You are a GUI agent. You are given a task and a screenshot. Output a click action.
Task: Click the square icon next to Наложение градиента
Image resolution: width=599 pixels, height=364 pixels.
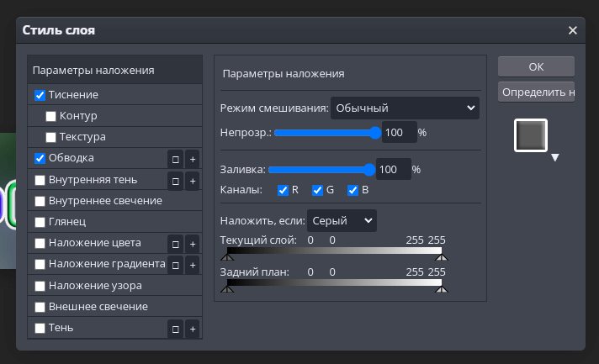click(x=175, y=265)
